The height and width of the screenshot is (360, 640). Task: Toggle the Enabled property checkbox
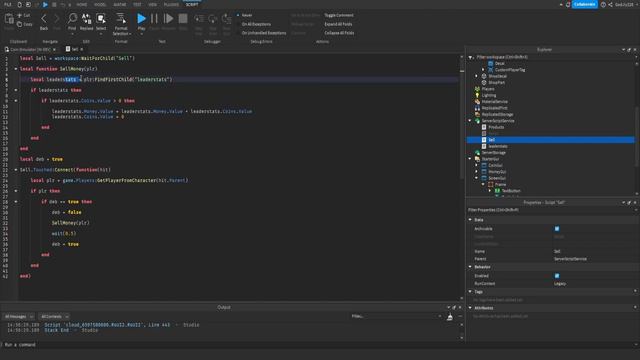click(557, 276)
